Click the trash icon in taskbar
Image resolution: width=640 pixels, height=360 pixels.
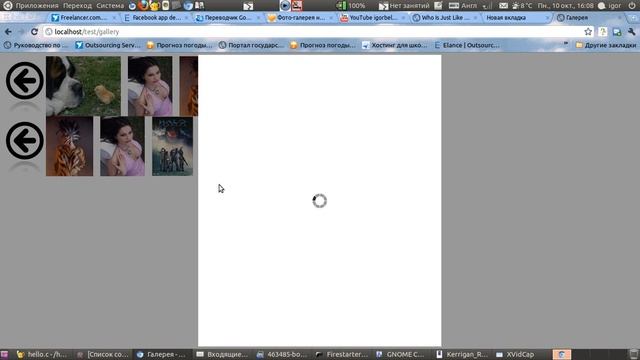coord(634,354)
